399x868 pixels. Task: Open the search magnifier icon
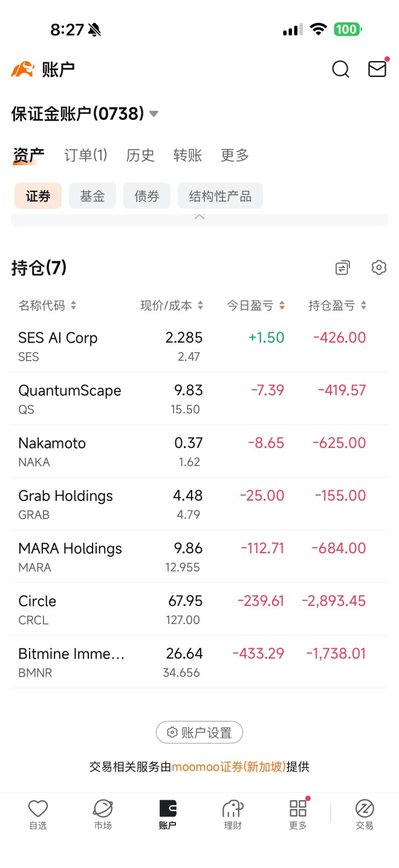(x=341, y=69)
